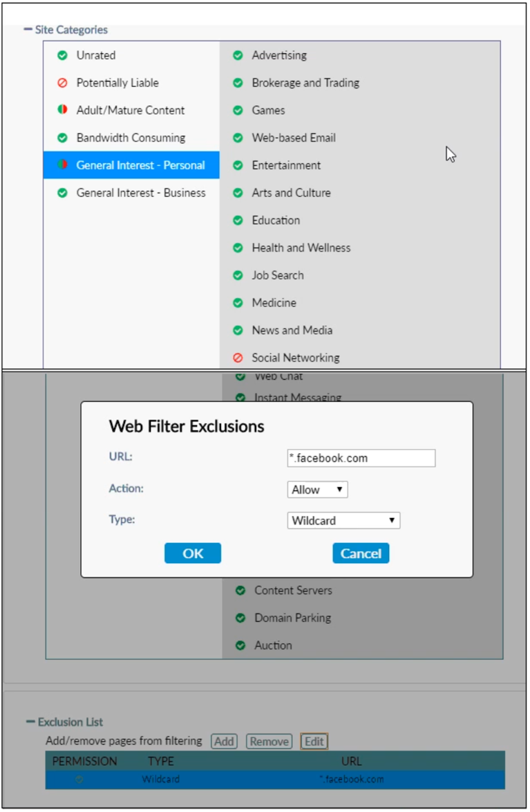
Task: Select General Interest - Business category
Action: [140, 193]
